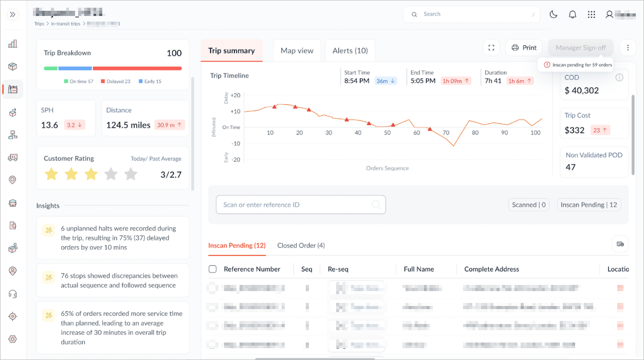The height and width of the screenshot is (360, 644).
Task: Open the hierarchy network sidebar icon
Action: click(x=13, y=135)
